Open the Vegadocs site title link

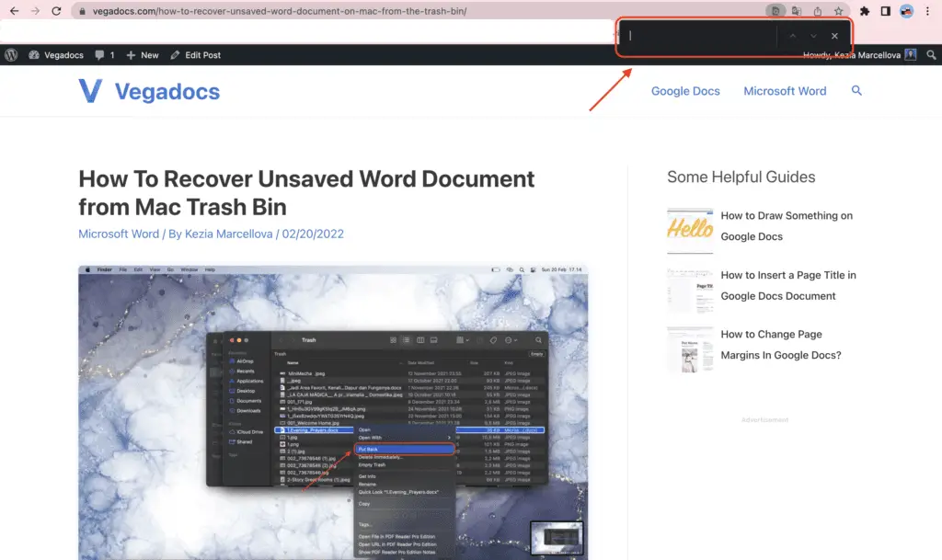(x=167, y=91)
